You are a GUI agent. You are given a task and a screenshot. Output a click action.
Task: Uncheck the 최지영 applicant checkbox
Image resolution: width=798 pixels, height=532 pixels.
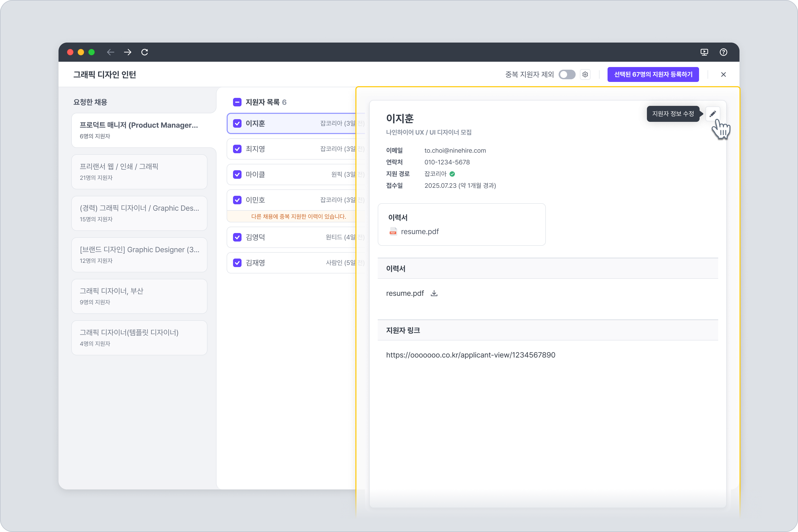pyautogui.click(x=237, y=149)
